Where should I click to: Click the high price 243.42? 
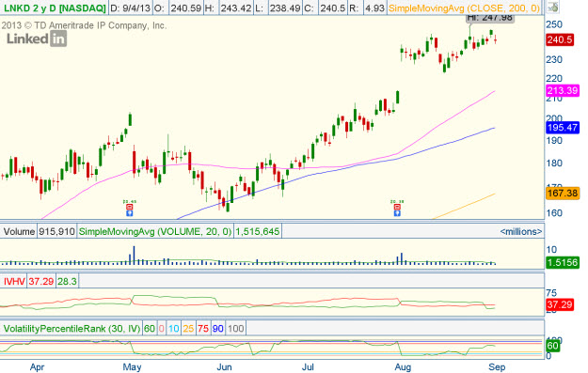[235, 8]
